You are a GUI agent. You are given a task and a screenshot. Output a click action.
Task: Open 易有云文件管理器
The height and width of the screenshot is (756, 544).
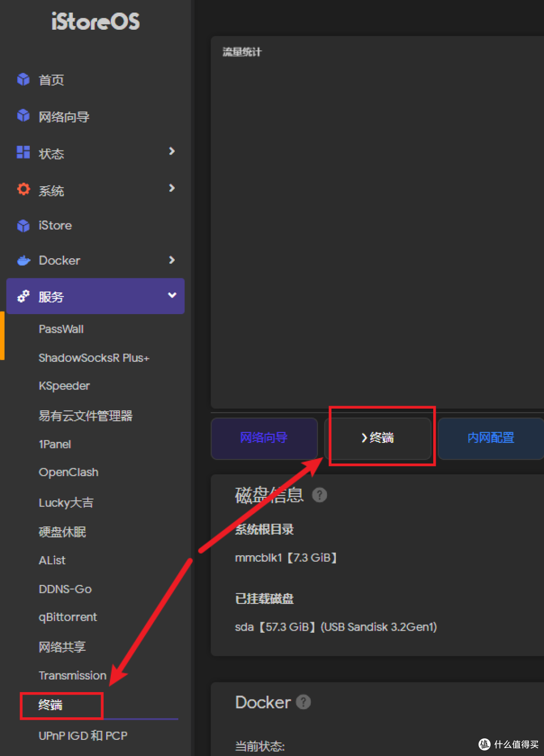pyautogui.click(x=86, y=416)
